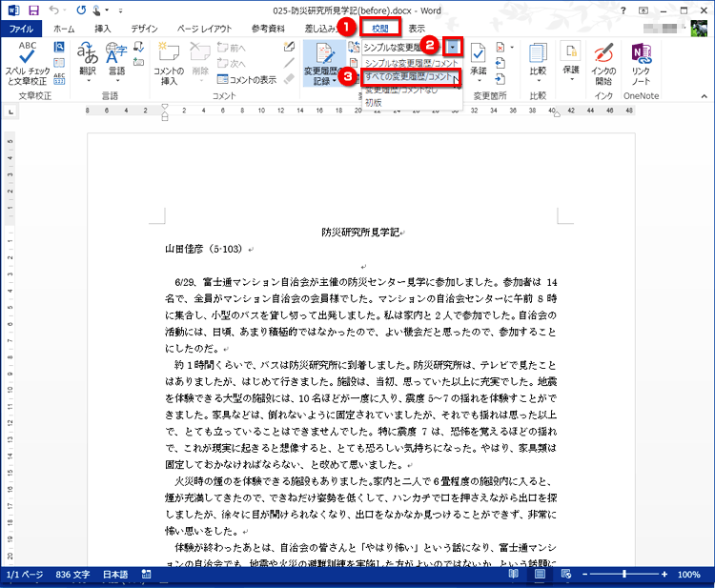715x588 pixels.
Task: Open the Translate (翻訳) tool
Action: [87, 63]
